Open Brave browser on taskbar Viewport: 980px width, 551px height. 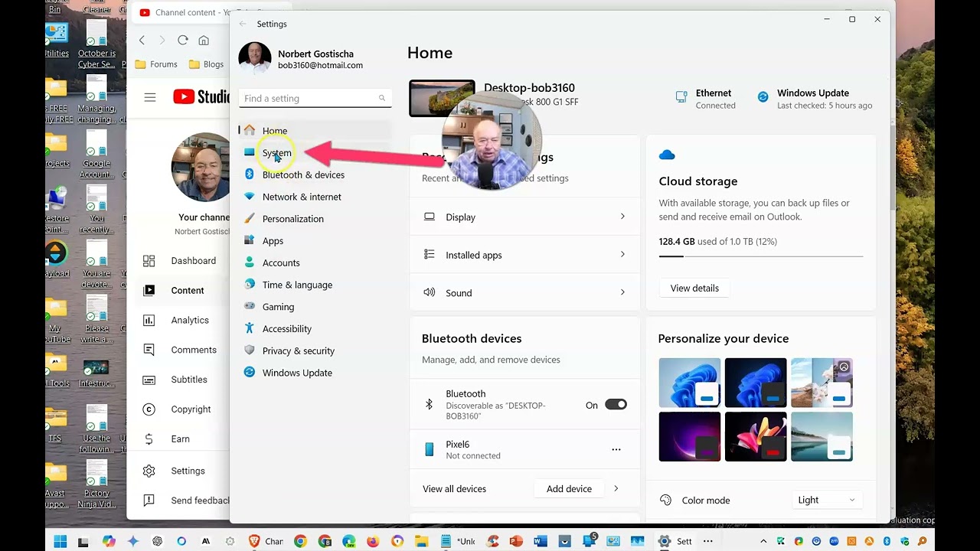254,541
